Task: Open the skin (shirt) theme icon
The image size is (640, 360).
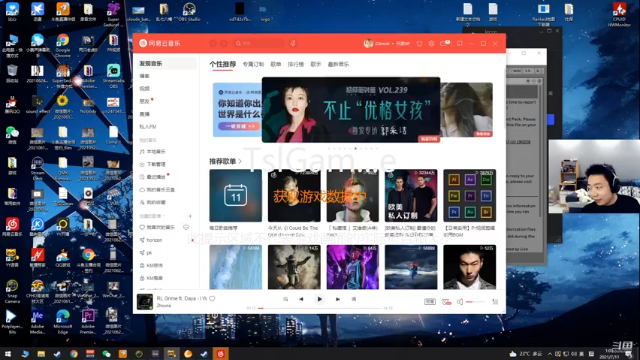Action: coord(419,43)
